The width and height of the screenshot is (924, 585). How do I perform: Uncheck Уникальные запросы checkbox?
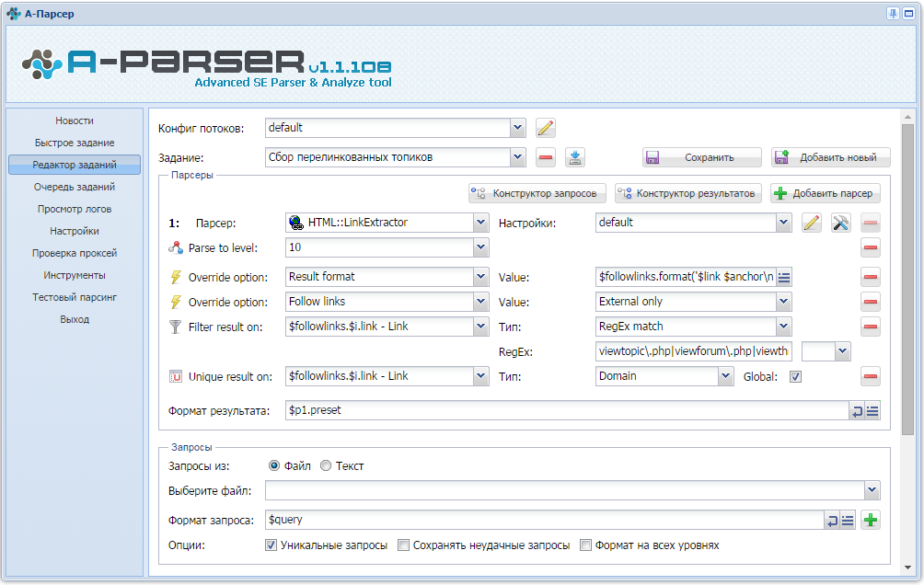(271, 545)
